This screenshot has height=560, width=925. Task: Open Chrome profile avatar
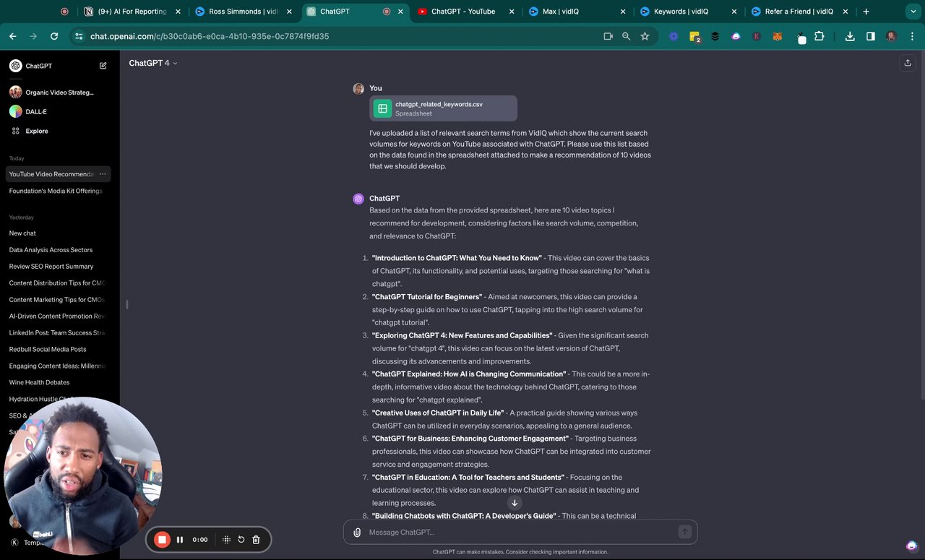[x=892, y=36]
